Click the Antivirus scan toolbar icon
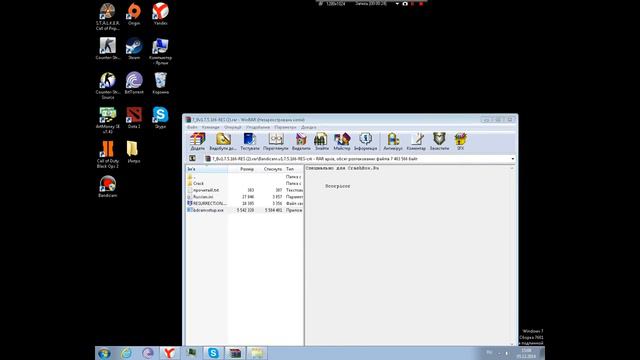Screen dimensions: 640x360 pos(393,142)
